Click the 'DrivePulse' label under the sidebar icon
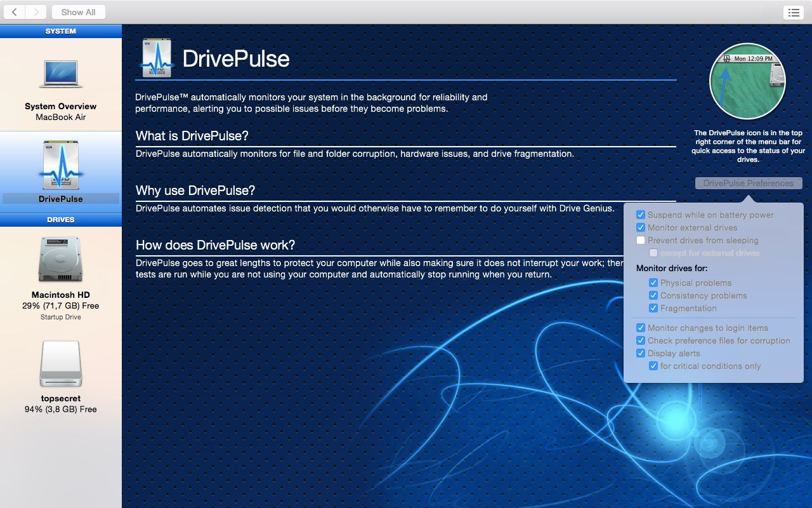This screenshot has width=812, height=508. click(61, 199)
